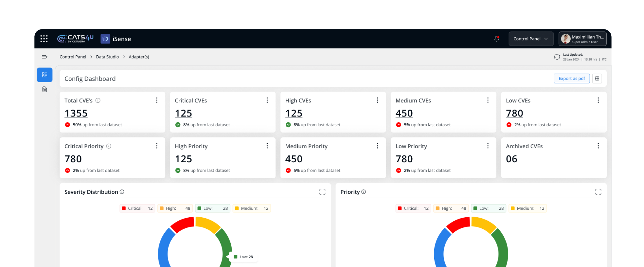Open the Total CVE's 1355 value link
644x267 pixels.
pyautogui.click(x=76, y=113)
